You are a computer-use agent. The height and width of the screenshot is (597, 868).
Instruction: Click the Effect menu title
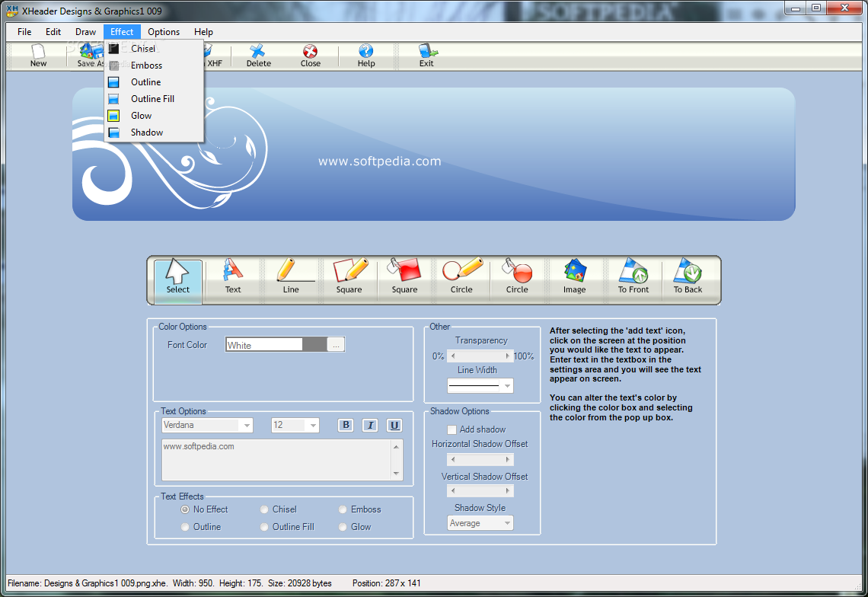point(122,32)
